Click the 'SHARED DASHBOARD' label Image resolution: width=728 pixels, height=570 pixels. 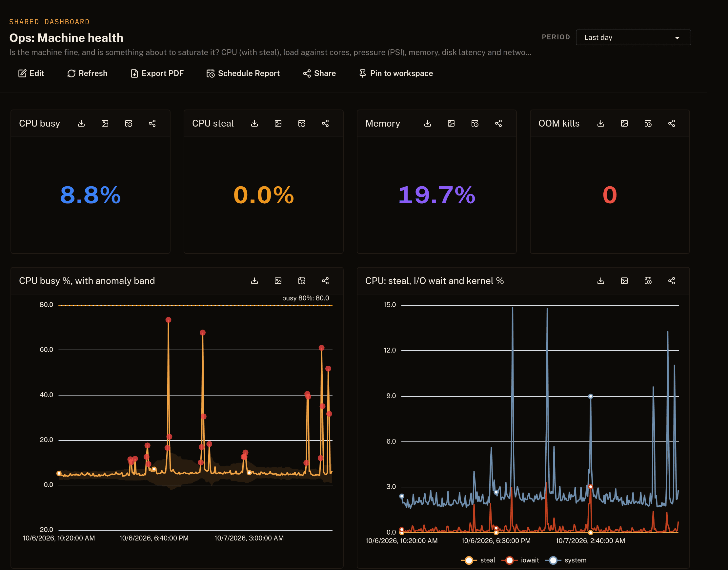[50, 22]
